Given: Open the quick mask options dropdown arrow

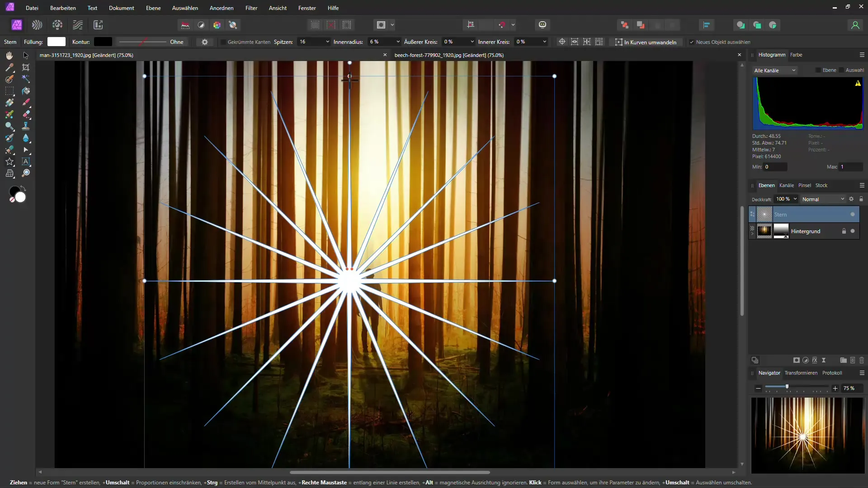Looking at the screenshot, I should click(x=392, y=25).
